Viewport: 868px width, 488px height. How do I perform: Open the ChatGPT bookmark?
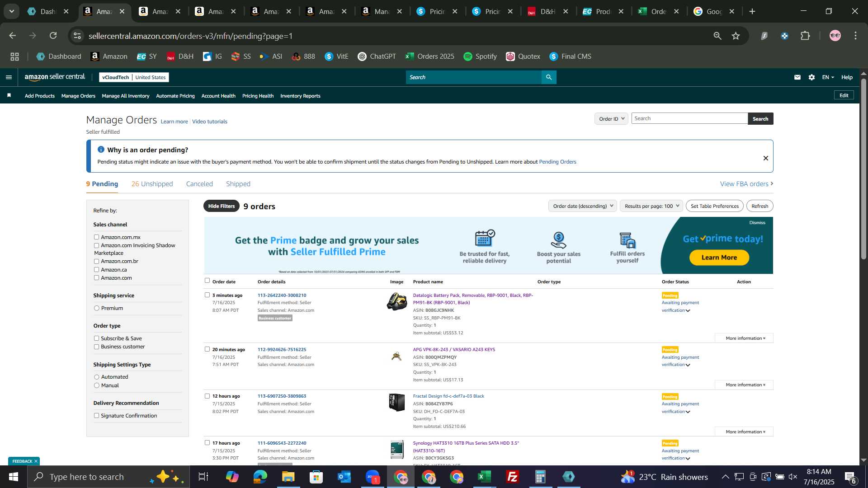[377, 56]
